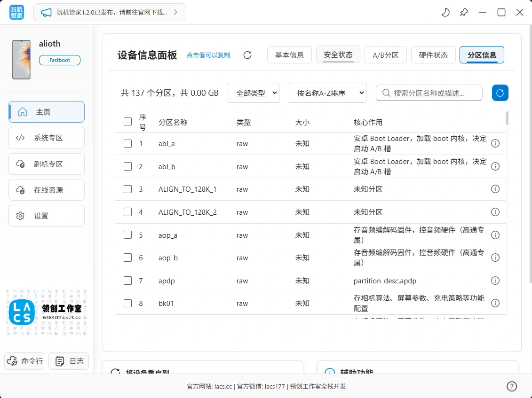Open the 全部类型 partition type filter dropdown
Image resolution: width=532 pixels, height=398 pixels.
point(254,93)
